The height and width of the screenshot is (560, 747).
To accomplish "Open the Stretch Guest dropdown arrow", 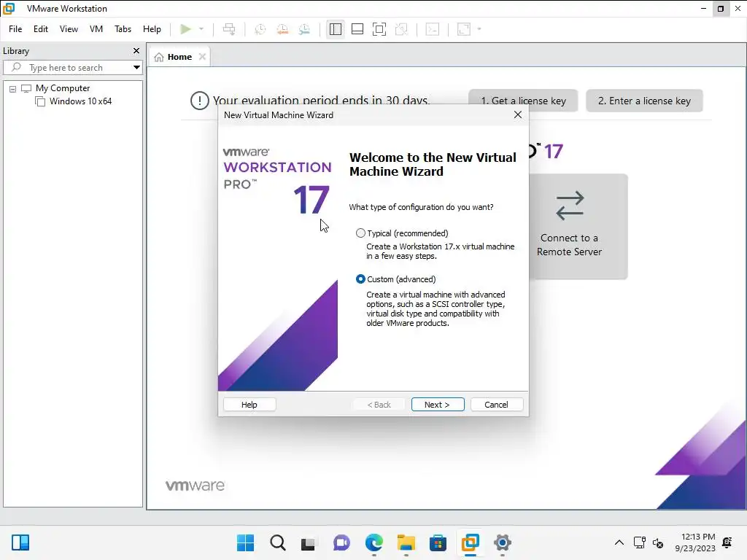I will click(x=479, y=29).
